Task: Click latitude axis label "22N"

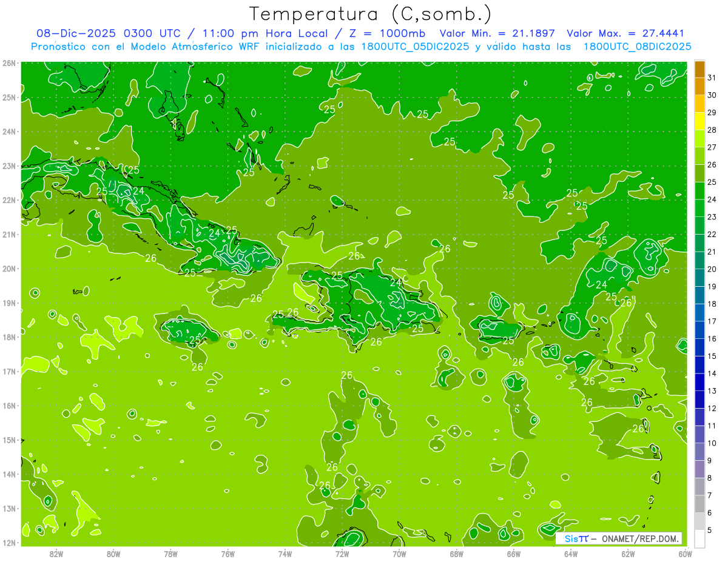Action: (9, 200)
